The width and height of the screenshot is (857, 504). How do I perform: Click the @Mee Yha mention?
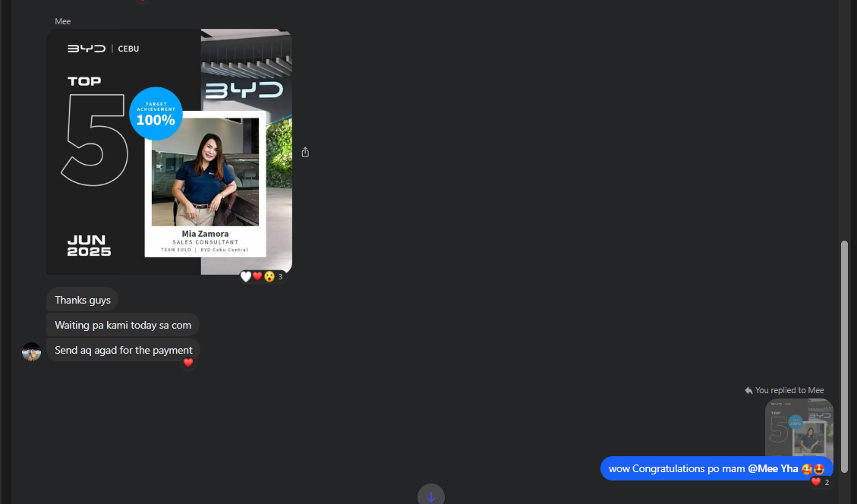click(773, 468)
